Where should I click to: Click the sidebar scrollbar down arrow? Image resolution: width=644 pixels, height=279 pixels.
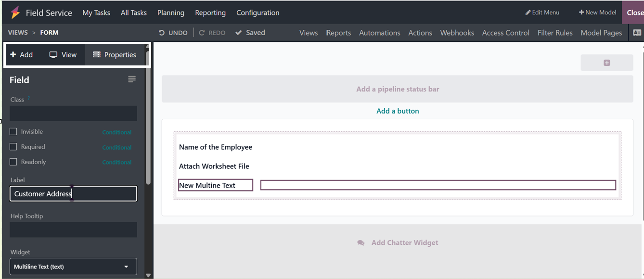(148, 275)
